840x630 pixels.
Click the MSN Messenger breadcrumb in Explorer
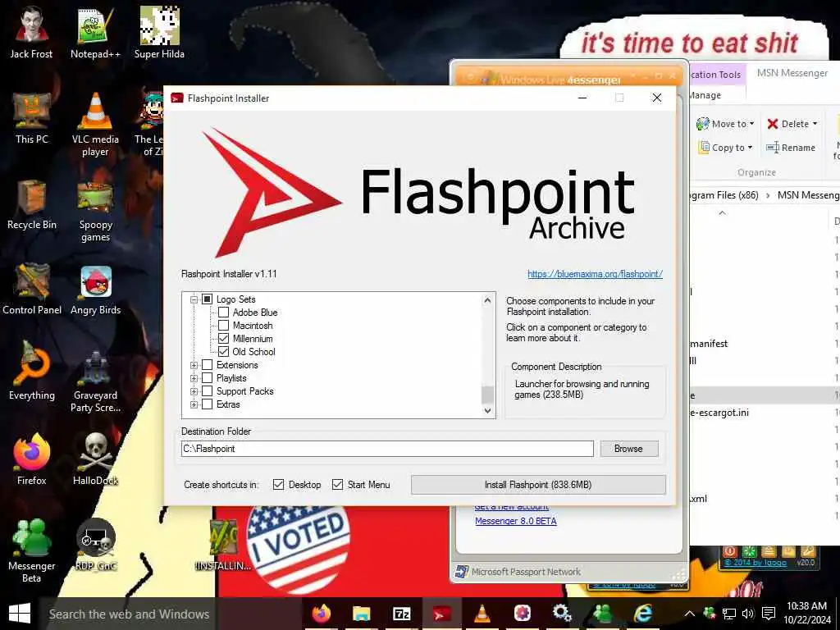click(x=808, y=195)
